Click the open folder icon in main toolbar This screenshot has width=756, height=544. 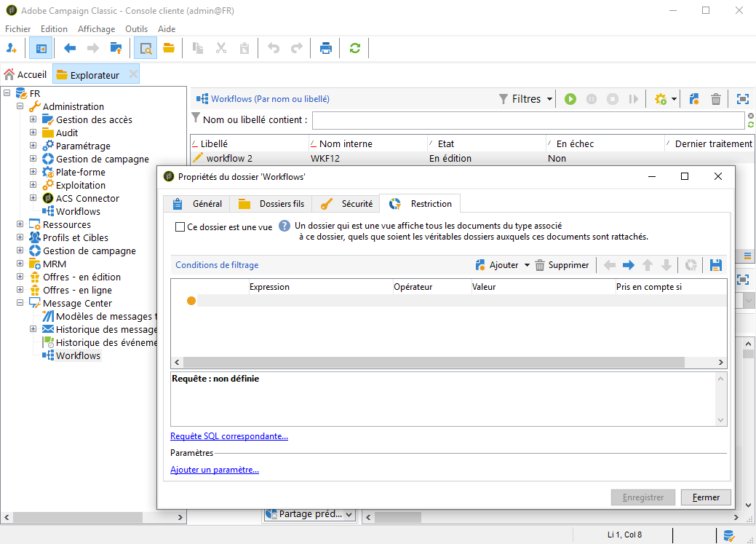pos(169,48)
